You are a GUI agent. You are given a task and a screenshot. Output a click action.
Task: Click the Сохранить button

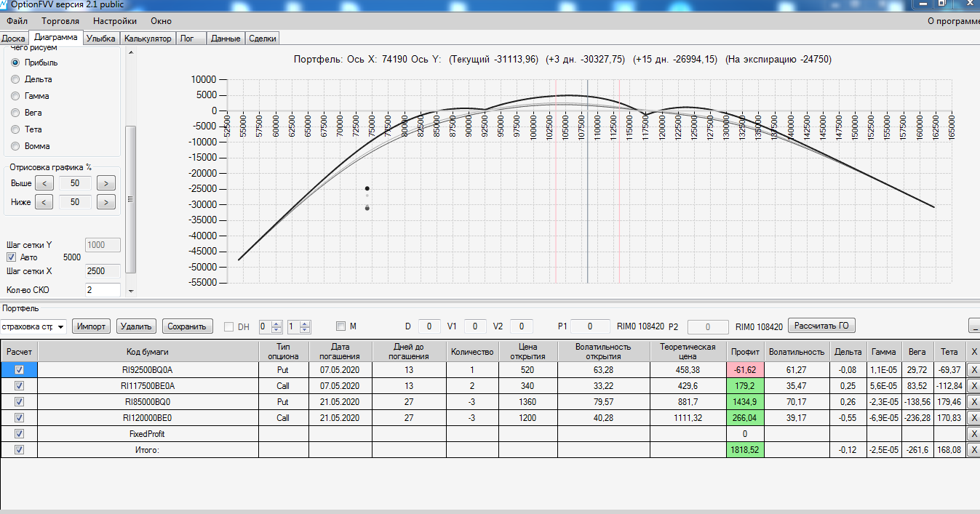188,326
